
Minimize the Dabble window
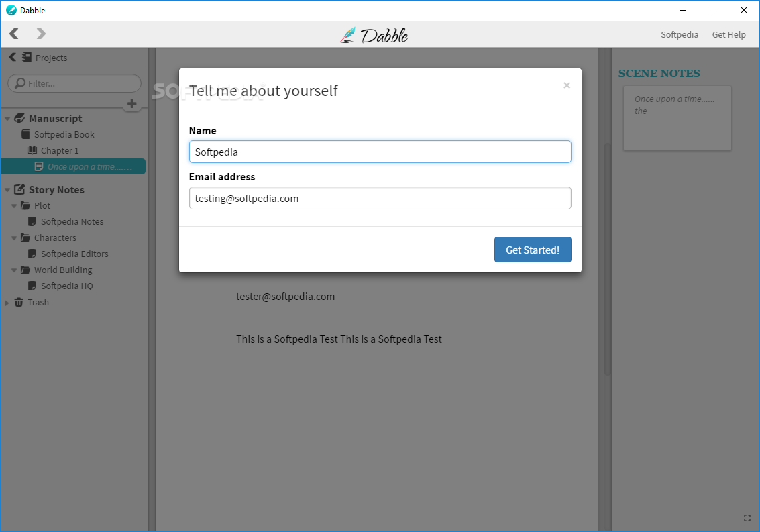pyautogui.click(x=683, y=10)
